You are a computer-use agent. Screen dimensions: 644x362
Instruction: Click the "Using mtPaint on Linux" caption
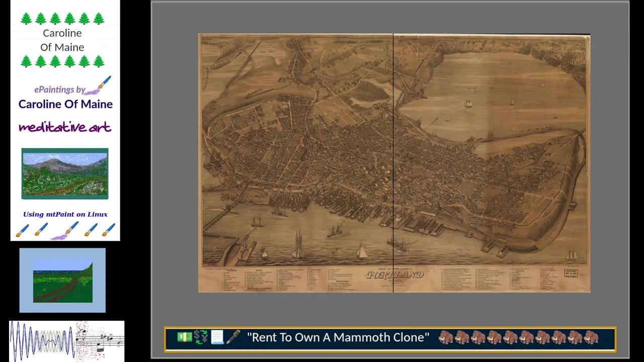pos(65,214)
